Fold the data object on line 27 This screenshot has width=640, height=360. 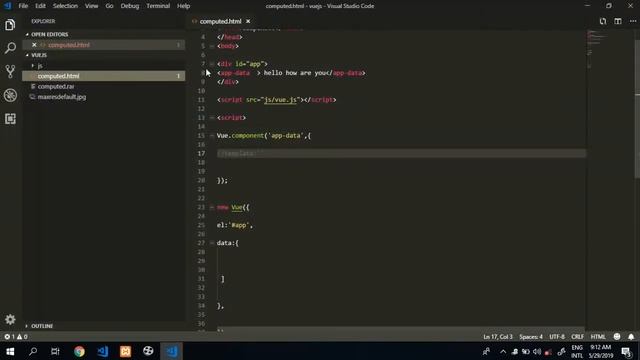[212, 243]
